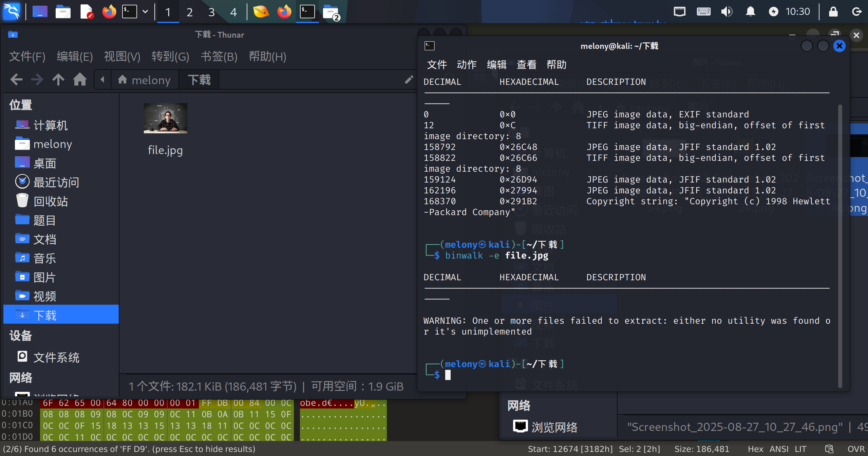Toggle OVR overwrite mode in status bar
This screenshot has height=456, width=868.
point(855,449)
